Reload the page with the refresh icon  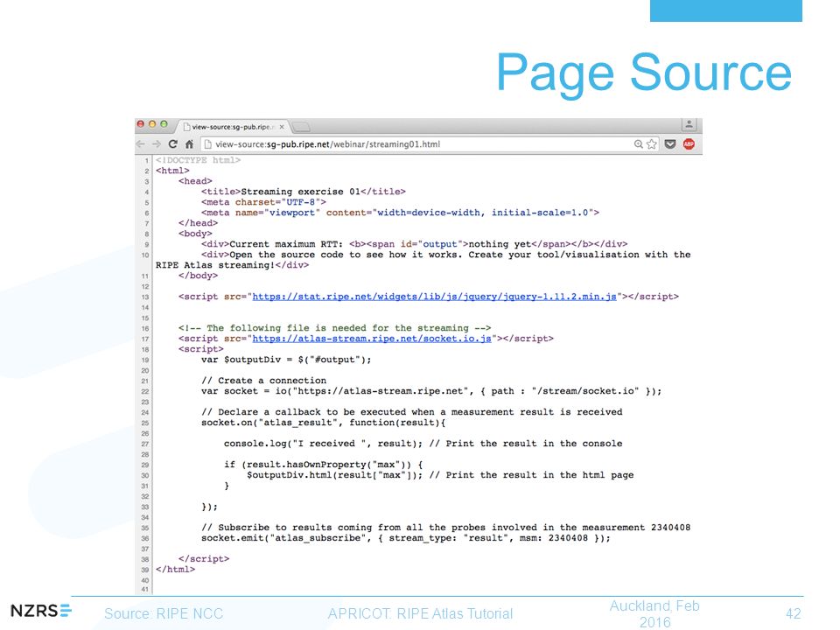point(172,144)
